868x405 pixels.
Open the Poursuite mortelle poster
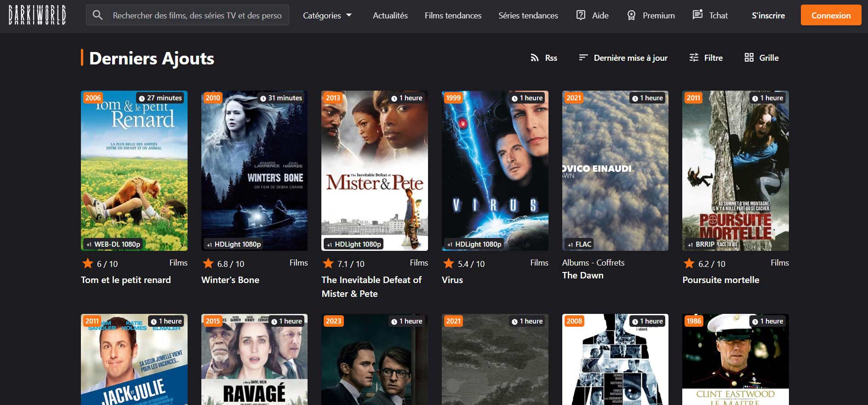736,171
